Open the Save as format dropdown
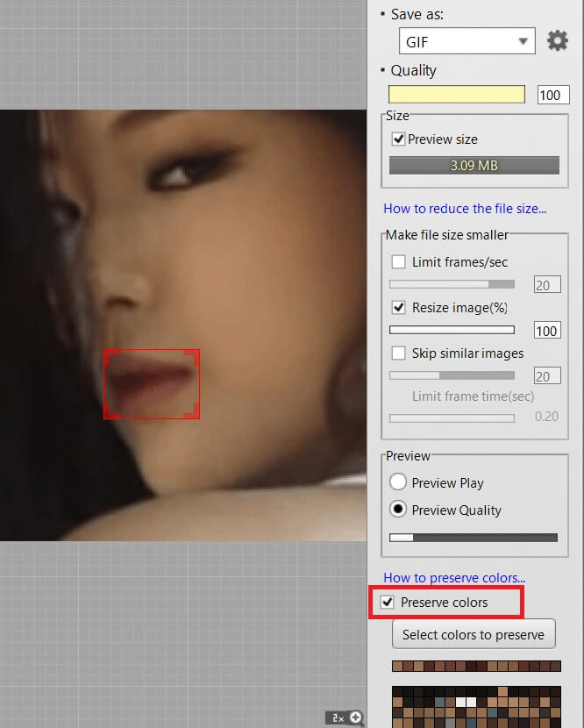 (x=466, y=41)
